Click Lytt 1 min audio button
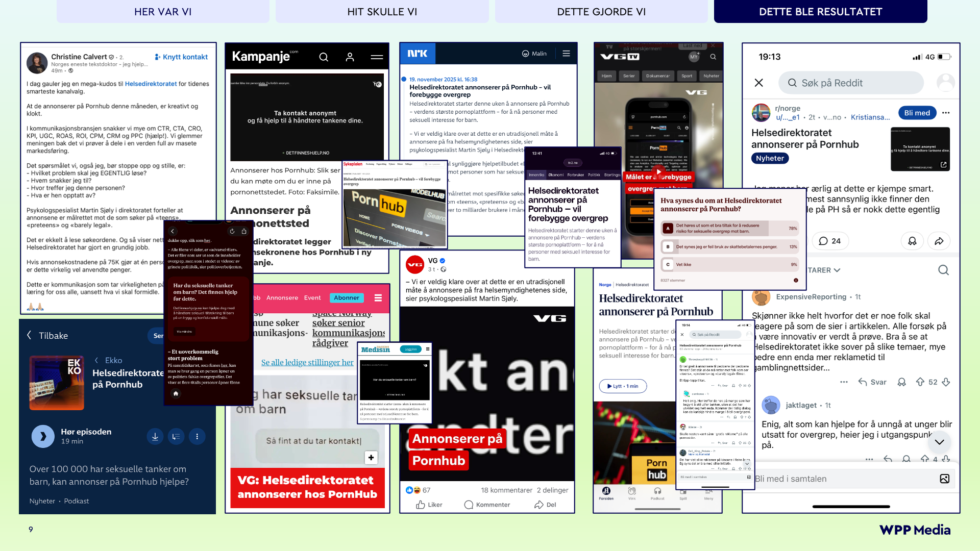Screen dimensions: 980x551 [x=623, y=386]
